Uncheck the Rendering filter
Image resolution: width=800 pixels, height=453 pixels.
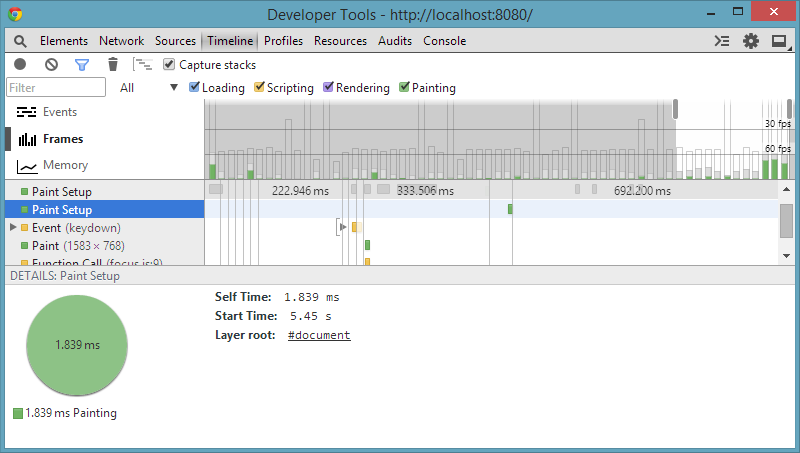pos(328,87)
